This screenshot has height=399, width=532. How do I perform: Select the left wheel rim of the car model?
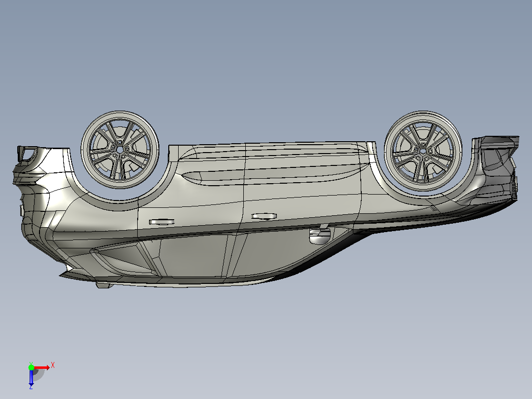tap(120, 150)
